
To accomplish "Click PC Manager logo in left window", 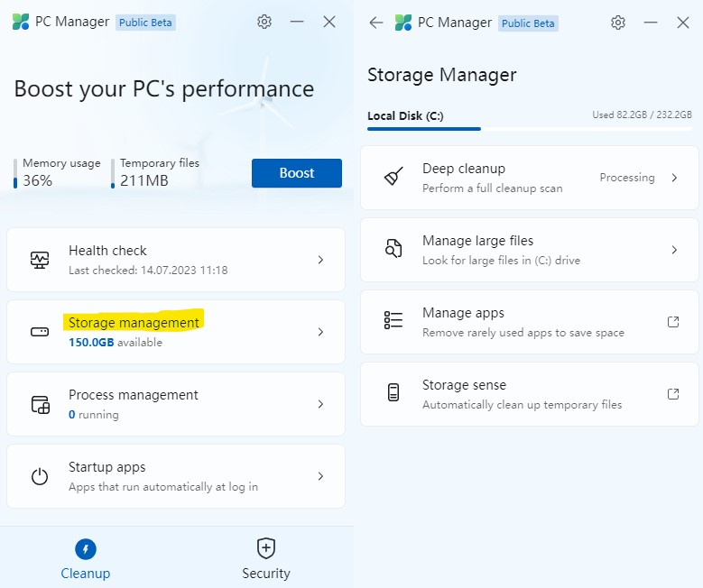I will [21, 22].
